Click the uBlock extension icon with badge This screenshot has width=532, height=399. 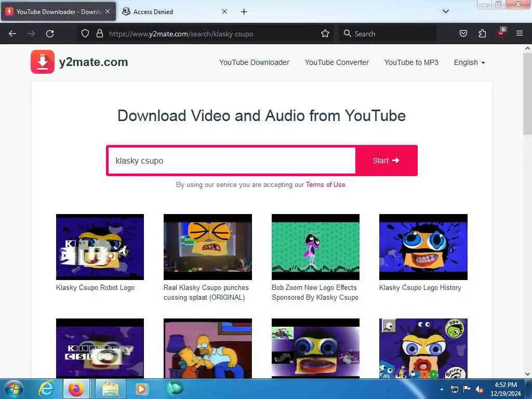[501, 33]
